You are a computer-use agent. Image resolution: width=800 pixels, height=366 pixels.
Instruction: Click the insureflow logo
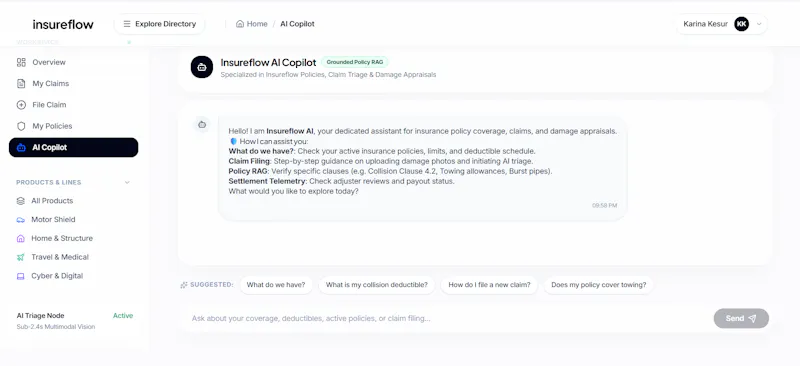coord(63,25)
